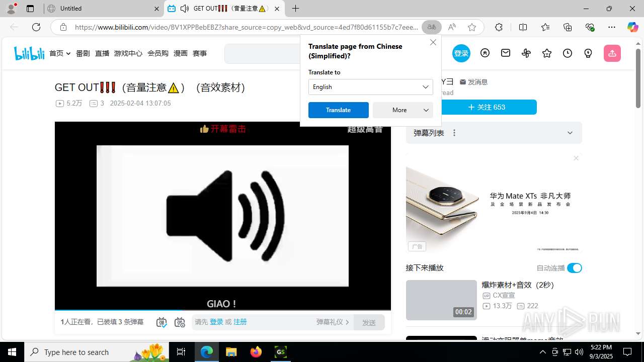
Task: Open the 赛事 nav item
Action: pyautogui.click(x=200, y=53)
